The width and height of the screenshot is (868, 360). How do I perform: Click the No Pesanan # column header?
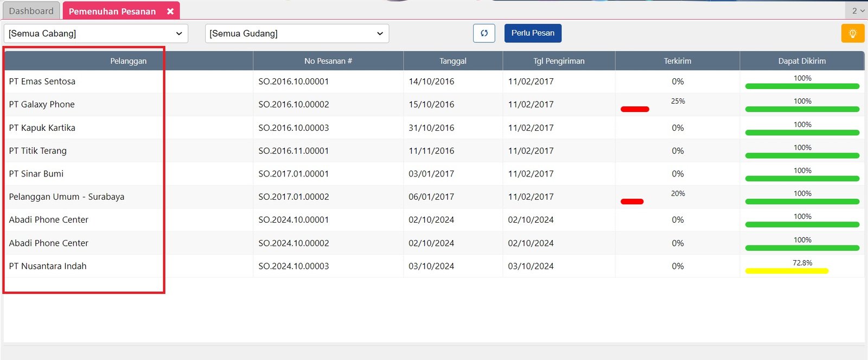click(328, 61)
